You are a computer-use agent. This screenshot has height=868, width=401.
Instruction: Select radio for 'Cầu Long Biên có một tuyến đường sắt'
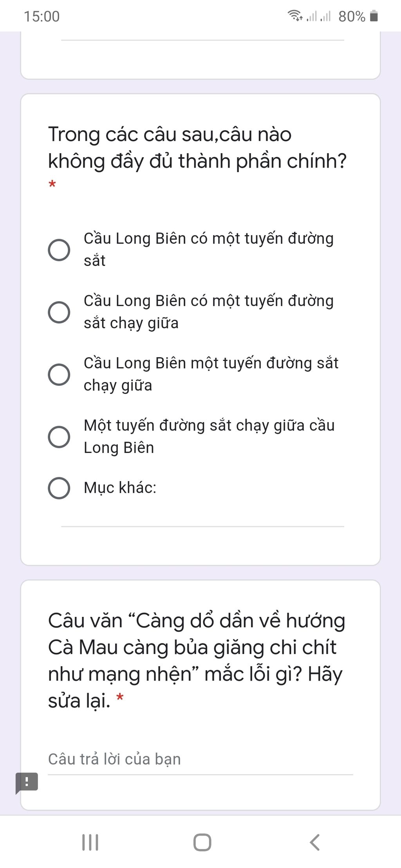pos(59,250)
